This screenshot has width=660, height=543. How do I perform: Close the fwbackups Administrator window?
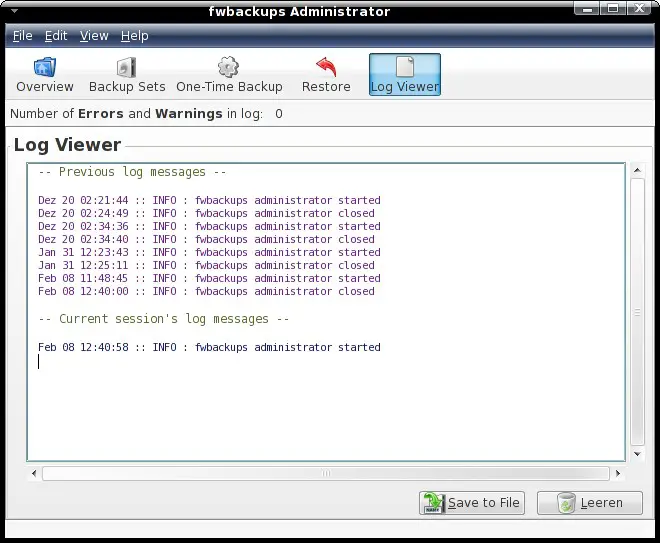(x=640, y=8)
